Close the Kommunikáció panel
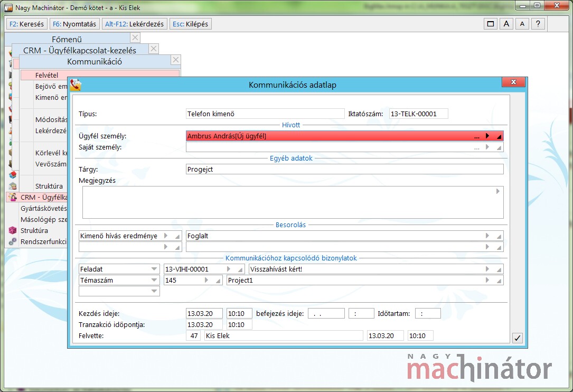 (176, 60)
